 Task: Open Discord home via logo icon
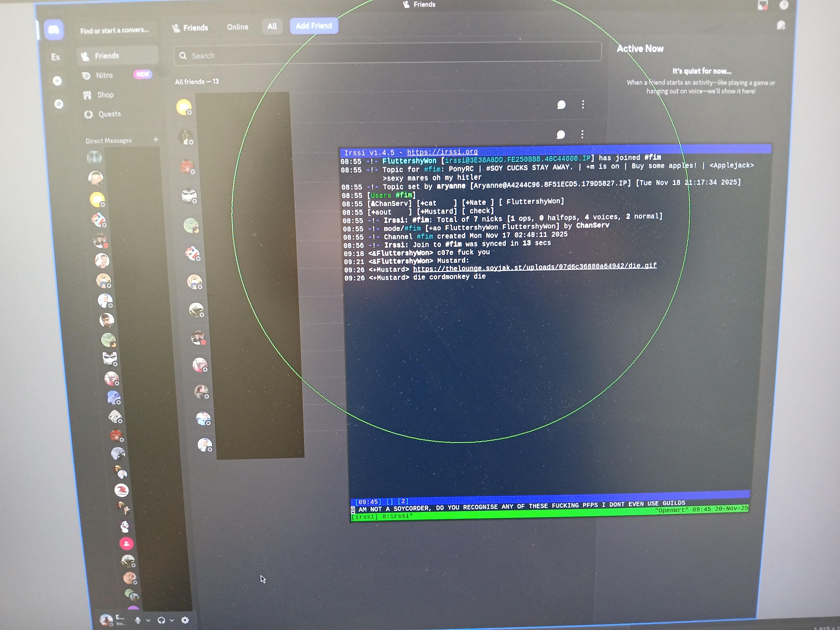[54, 30]
